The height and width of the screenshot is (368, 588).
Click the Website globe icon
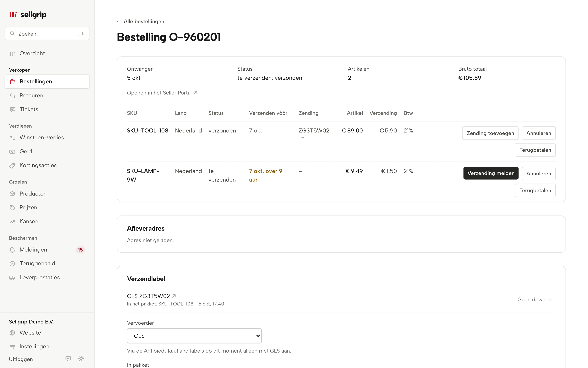pyautogui.click(x=12, y=333)
